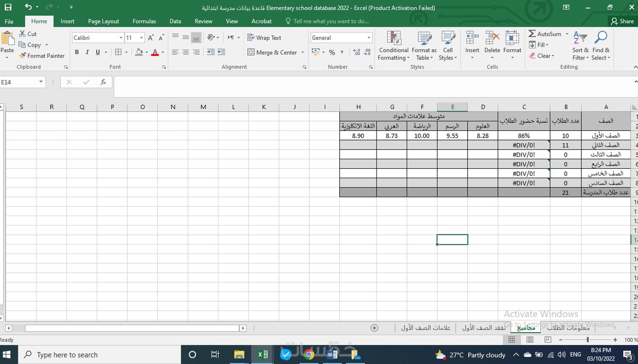Increase the font size
Screen dimensions: 638x364
coord(150,38)
